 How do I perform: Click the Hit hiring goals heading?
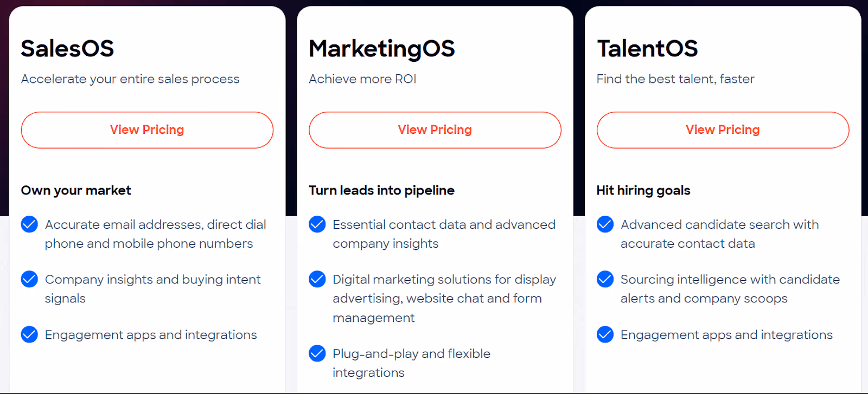pyautogui.click(x=643, y=190)
